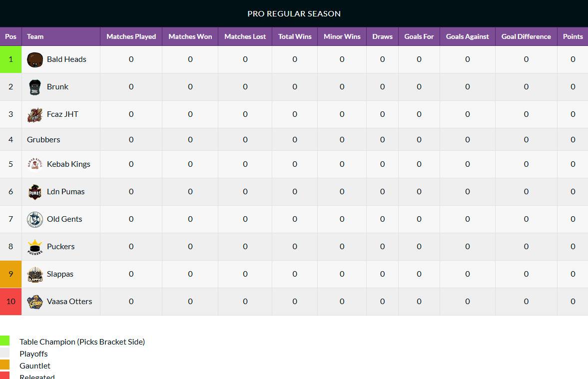588x379 pixels.
Task: Click the Slappas team logo
Action: 35,275
